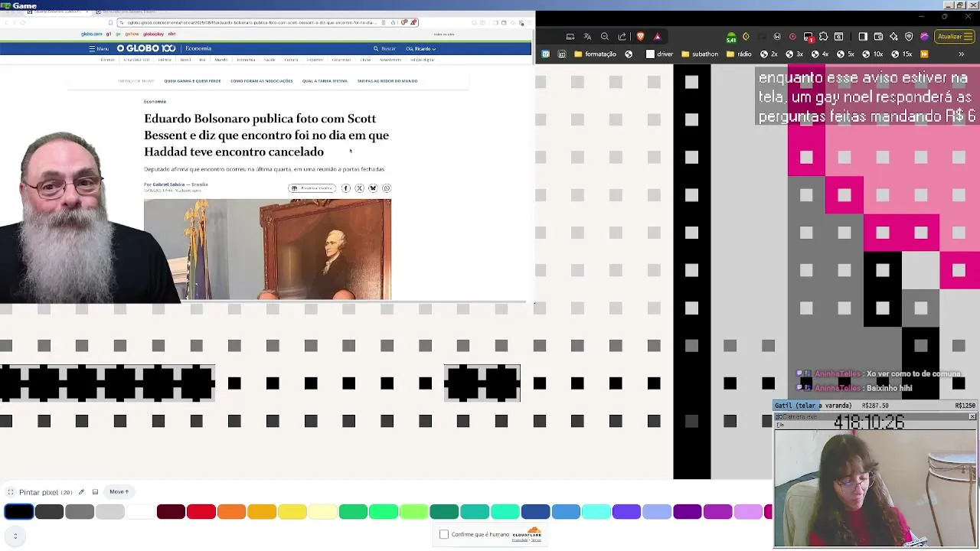Open the Brave wallet icon

point(878,36)
